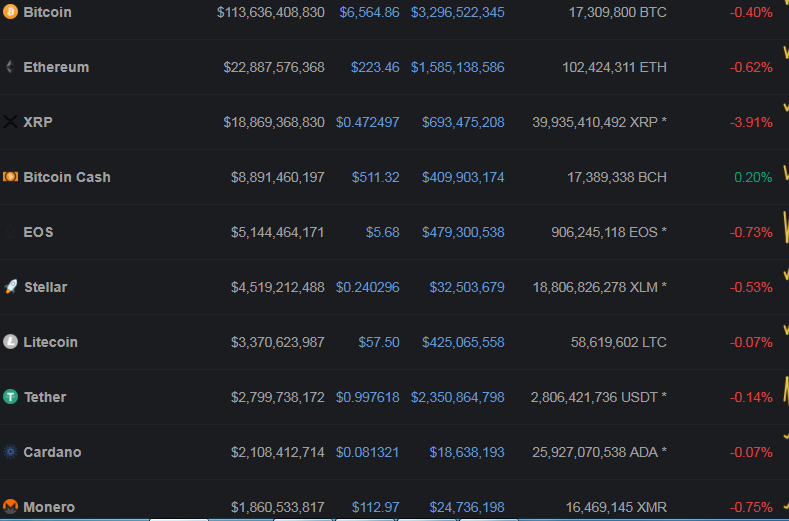Select Bitcoin market cap $113,636,408,830

point(271,12)
